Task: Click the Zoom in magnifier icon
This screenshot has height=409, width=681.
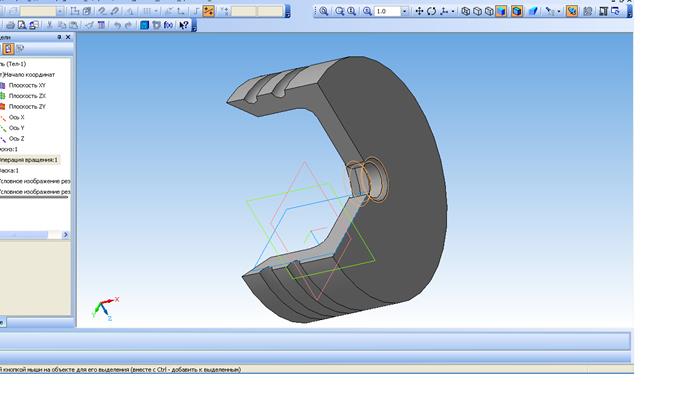Action: pos(340,11)
